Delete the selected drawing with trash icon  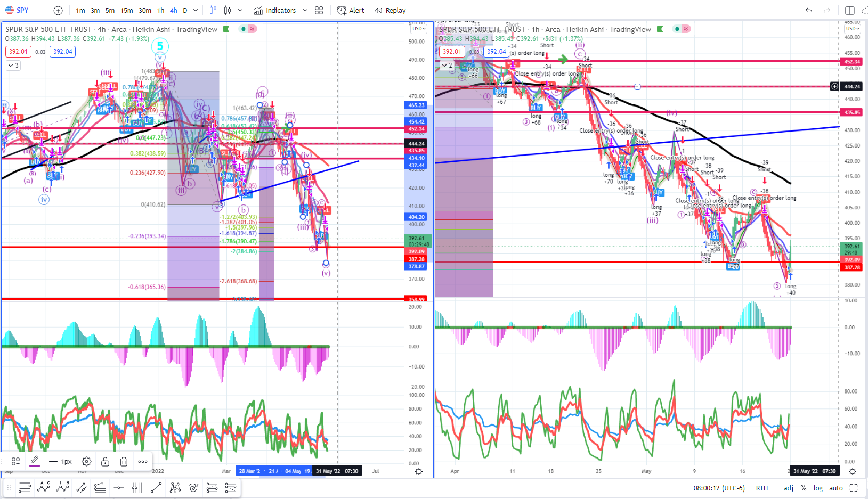(124, 461)
